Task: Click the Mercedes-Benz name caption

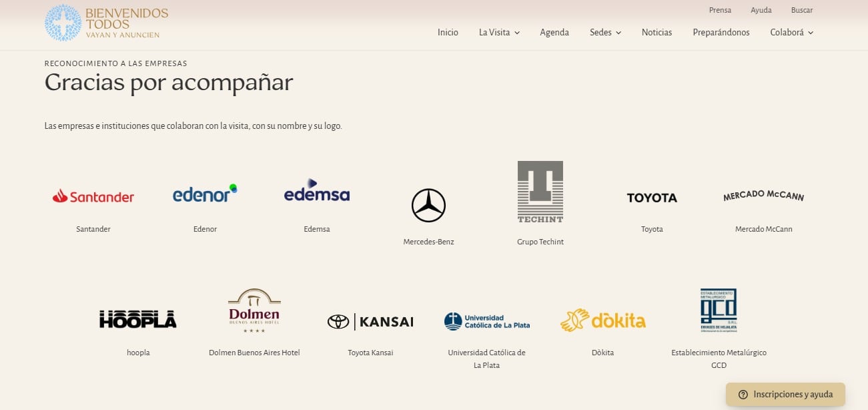Action: [x=428, y=242]
